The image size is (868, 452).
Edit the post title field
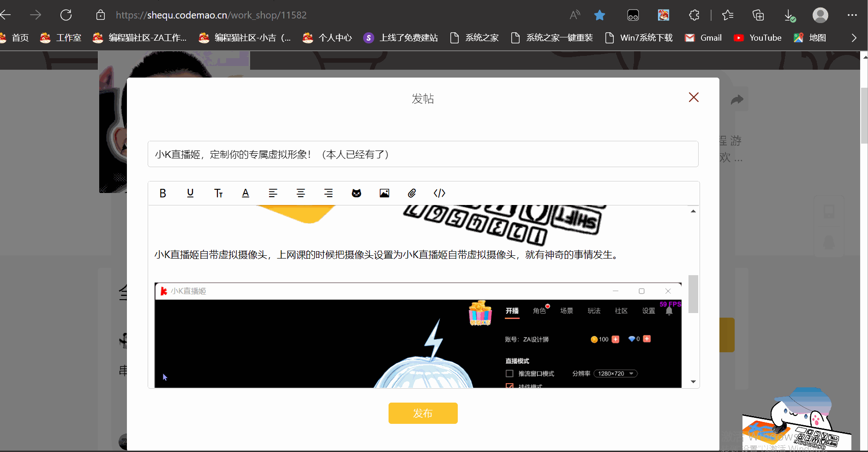(423, 154)
